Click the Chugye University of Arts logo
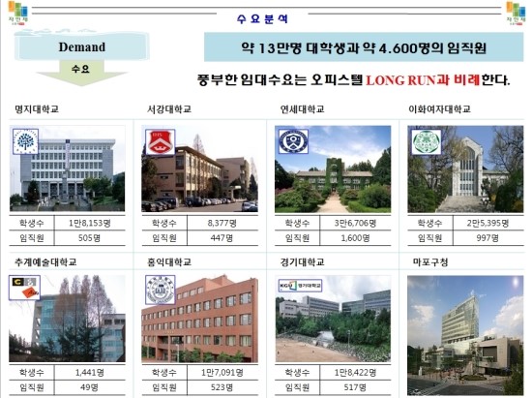The image size is (532, 398). coord(25,288)
